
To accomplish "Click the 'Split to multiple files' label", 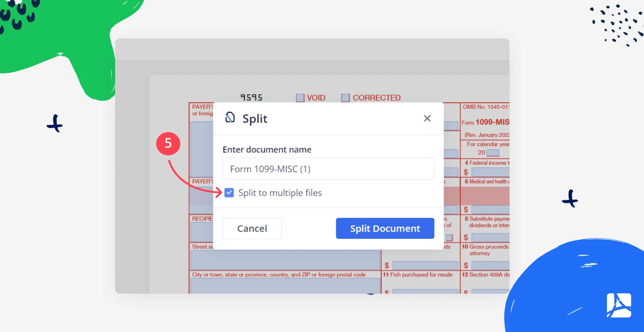I will [x=280, y=193].
